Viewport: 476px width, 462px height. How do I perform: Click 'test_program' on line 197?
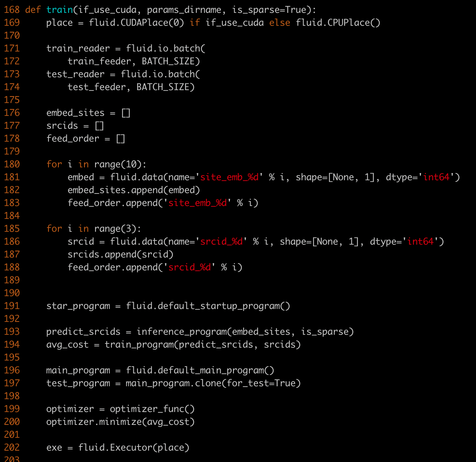(x=78, y=383)
